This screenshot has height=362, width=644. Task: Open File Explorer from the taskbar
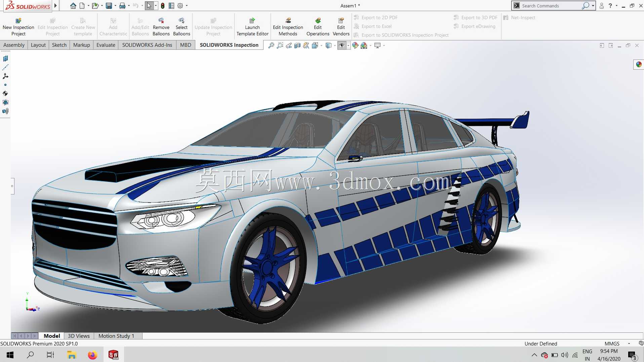[x=72, y=355]
